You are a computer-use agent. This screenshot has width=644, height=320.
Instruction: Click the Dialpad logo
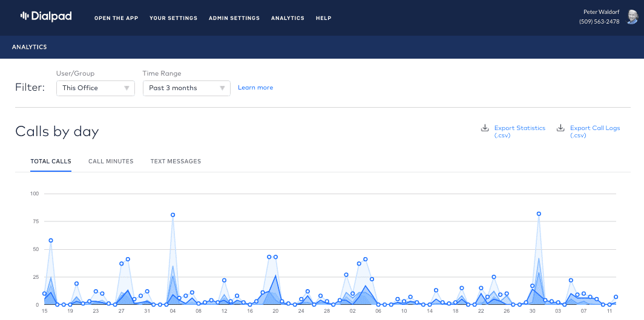[45, 17]
